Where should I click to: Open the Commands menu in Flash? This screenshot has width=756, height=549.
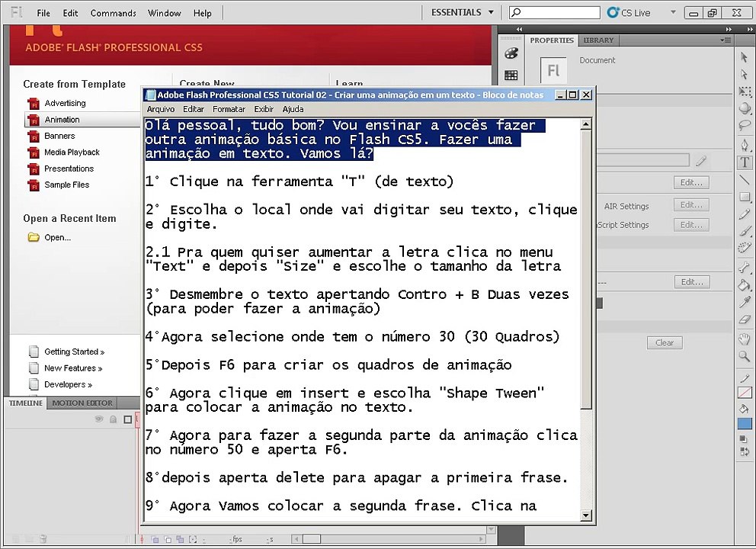(x=114, y=13)
